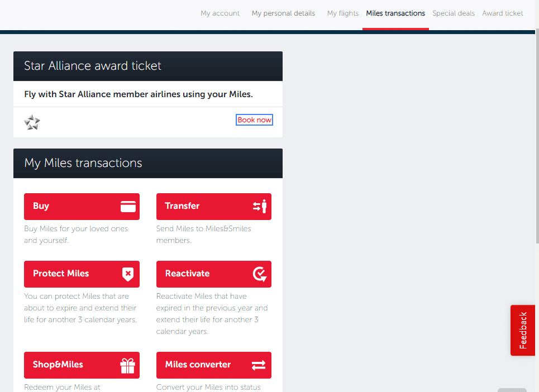Click the Miles converter arrows icon
Screen dimensions: 539x392
pyautogui.click(x=259, y=365)
